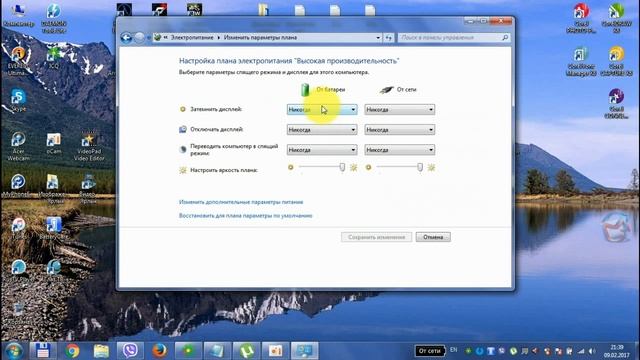
Task: Launch Firefox from the taskbar
Action: pos(160,351)
